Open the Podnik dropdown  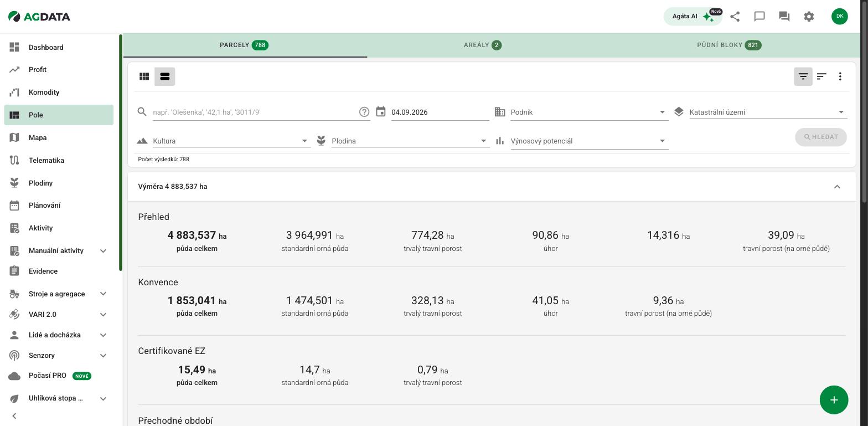590,112
